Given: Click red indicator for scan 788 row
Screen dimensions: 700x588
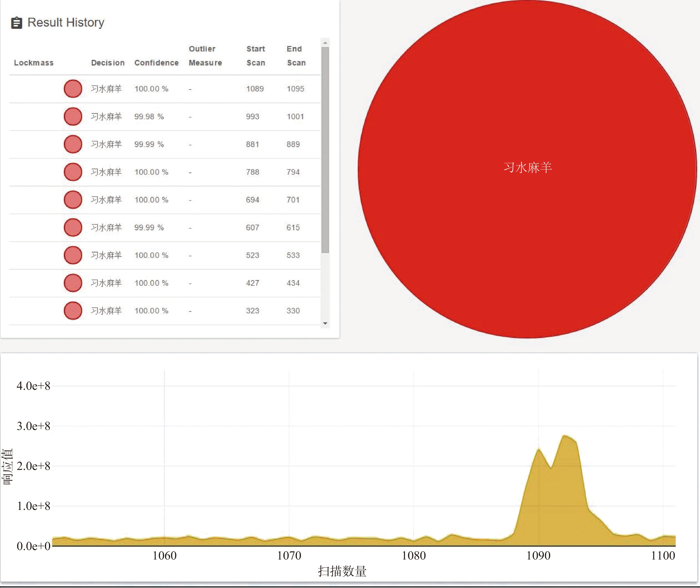Looking at the screenshot, I should 73,172.
